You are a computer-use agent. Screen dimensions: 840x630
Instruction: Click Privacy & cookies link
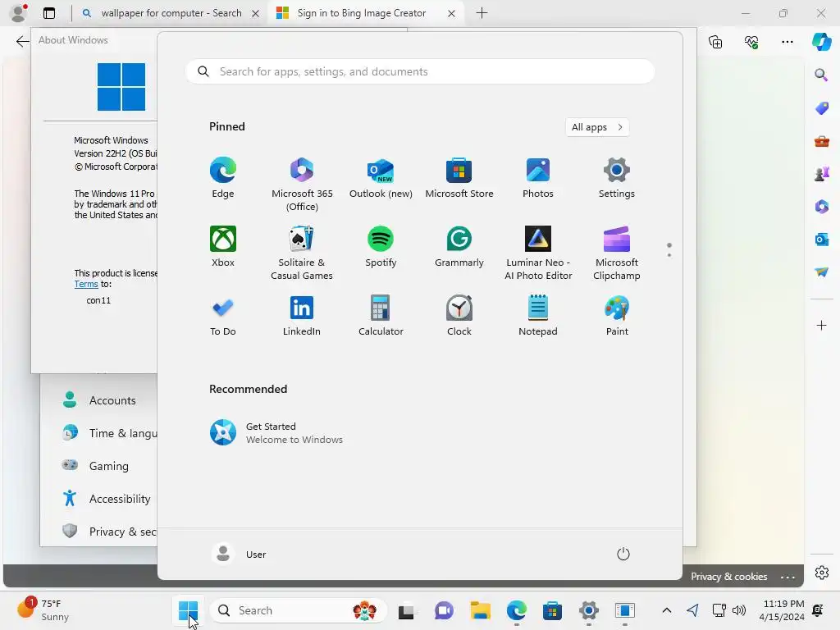[728, 577]
